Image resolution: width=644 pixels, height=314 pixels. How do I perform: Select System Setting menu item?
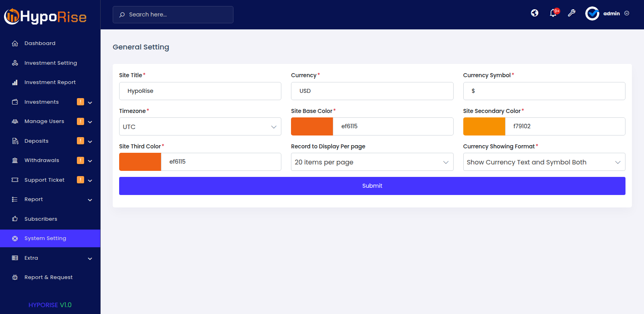tap(50, 238)
